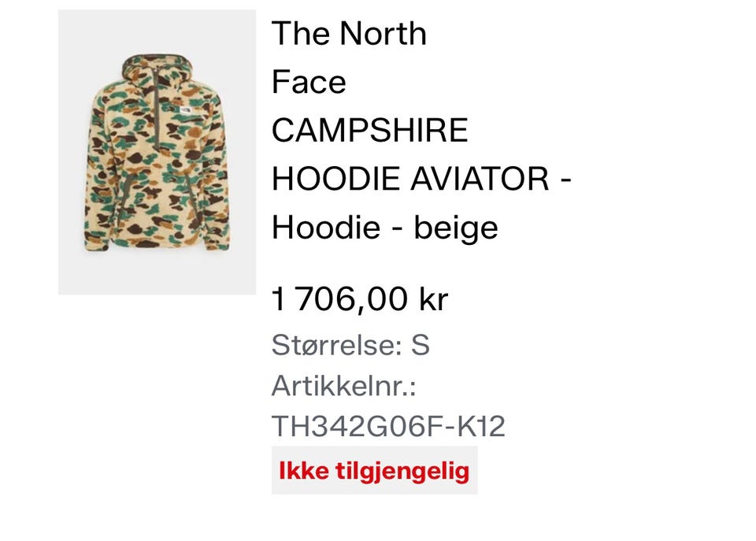Viewport: 756px width, 541px height.
Task: Click the 'Artikkelnr.:' label
Action: point(344,386)
